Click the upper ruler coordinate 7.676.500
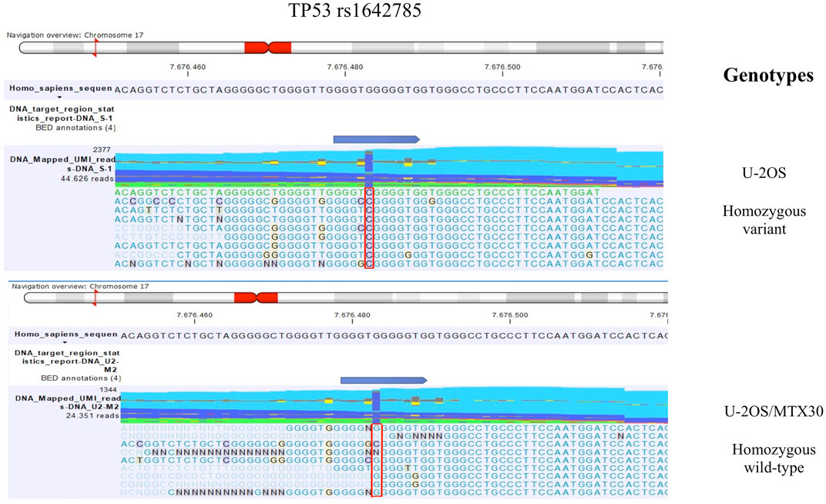This screenshot has width=826, height=504. point(502,67)
